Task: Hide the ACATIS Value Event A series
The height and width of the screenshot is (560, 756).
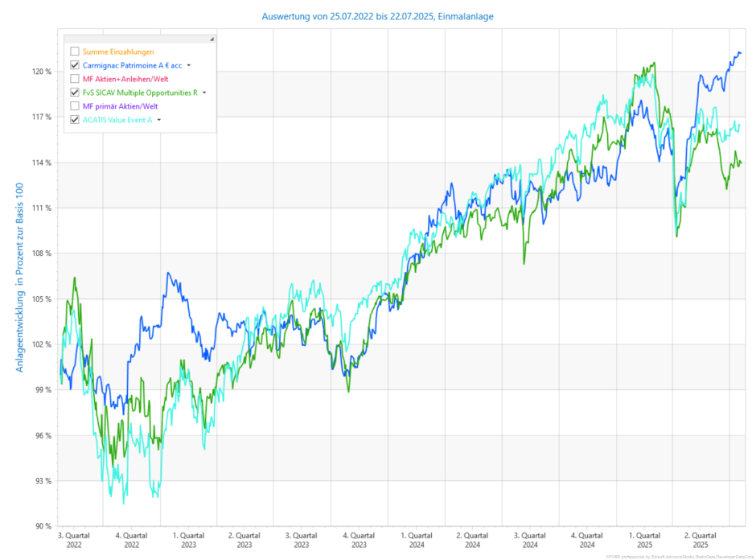Action: [75, 120]
